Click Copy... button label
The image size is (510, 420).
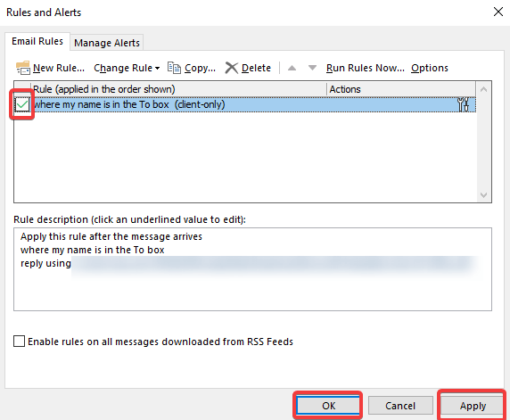(200, 68)
